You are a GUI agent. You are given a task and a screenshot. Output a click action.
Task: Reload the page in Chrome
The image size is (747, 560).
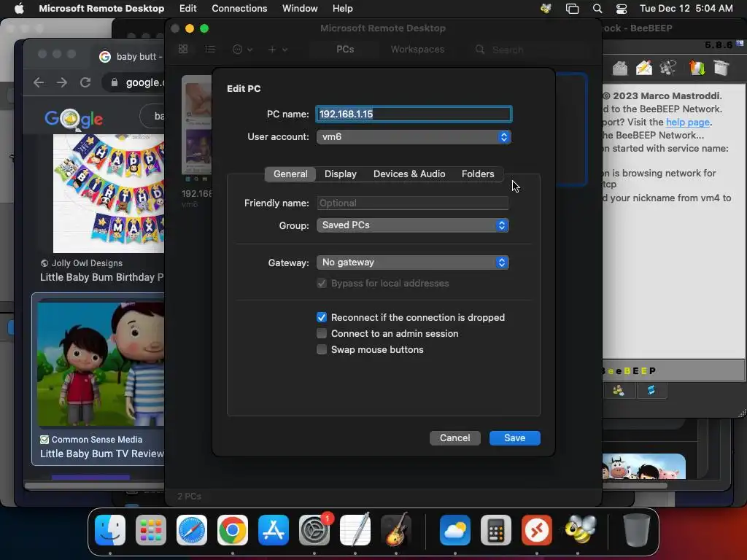point(85,82)
